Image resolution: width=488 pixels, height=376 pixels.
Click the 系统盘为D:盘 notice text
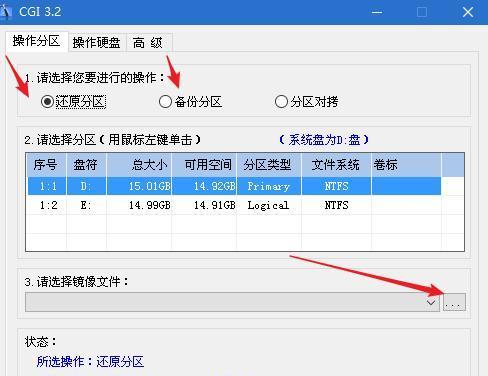point(324,140)
